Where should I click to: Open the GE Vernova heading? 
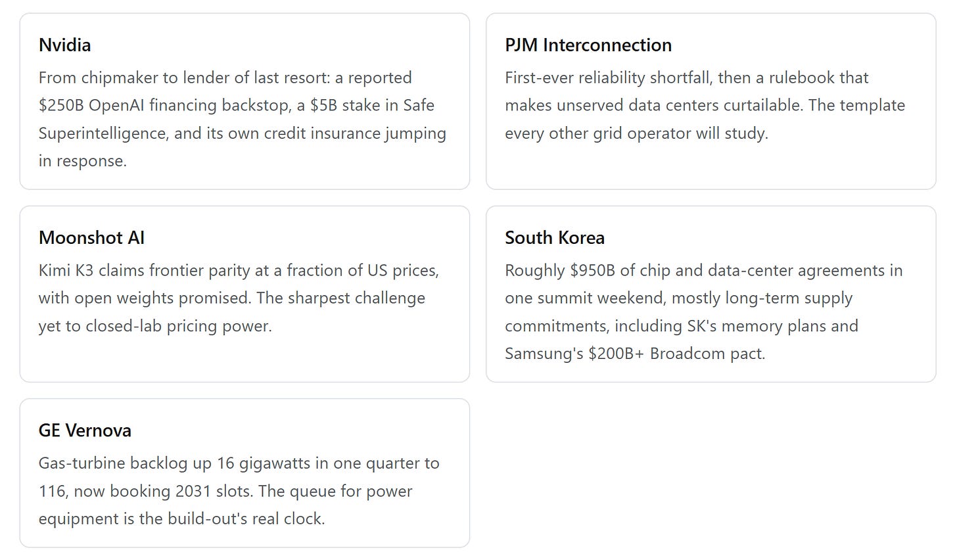[x=85, y=430]
